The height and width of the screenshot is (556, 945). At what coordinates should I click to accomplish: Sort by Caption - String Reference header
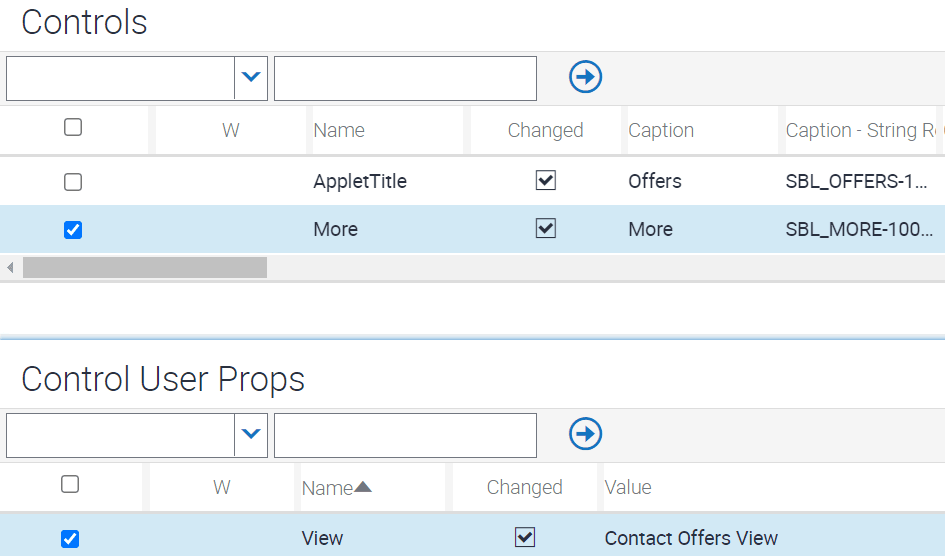pos(860,130)
